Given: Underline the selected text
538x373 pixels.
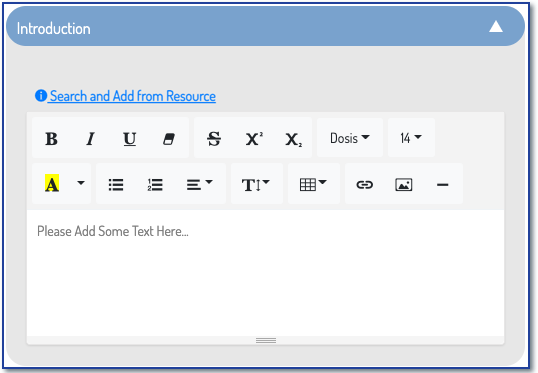Looking at the screenshot, I should 130,139.
